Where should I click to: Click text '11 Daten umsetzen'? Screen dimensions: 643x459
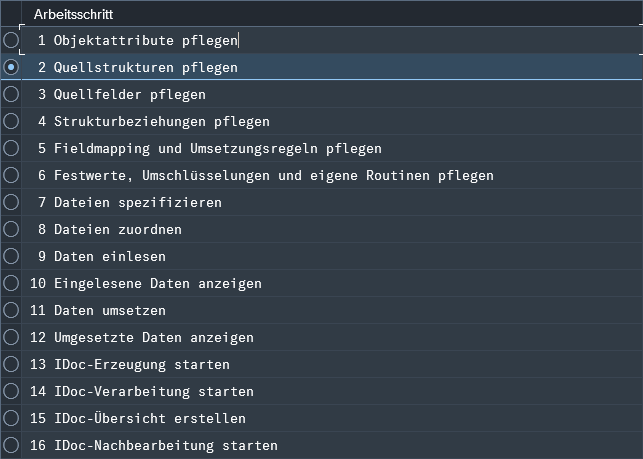[x=98, y=311]
